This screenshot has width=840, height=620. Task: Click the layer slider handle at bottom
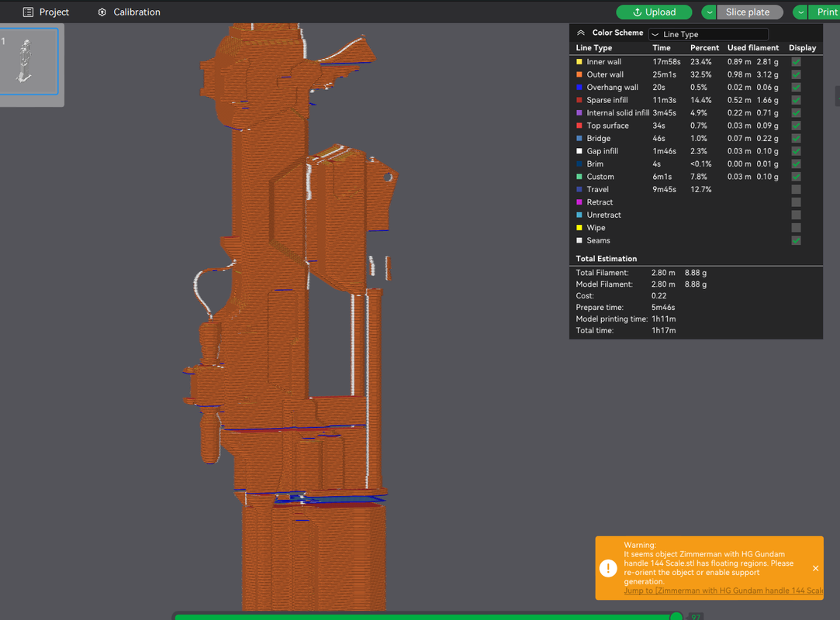tap(676, 616)
